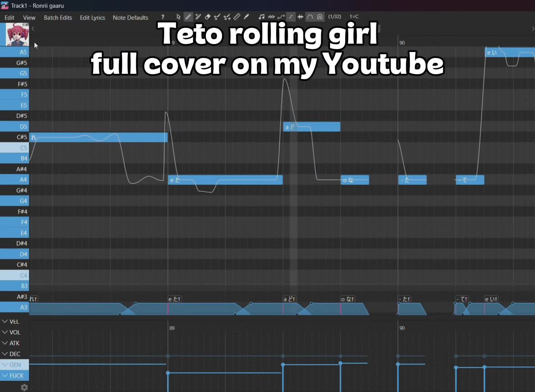Click the 'e た↑' phoneme label
The width and height of the screenshot is (535, 392).
point(174,299)
